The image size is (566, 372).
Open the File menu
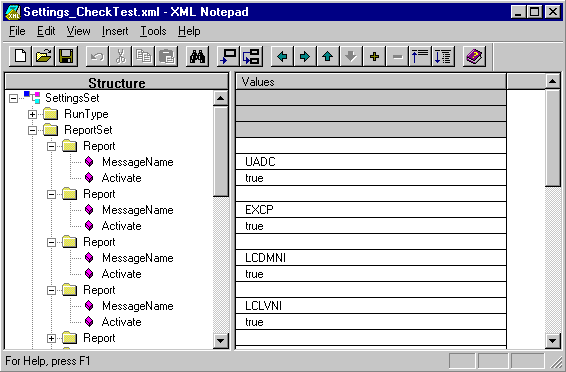17,31
